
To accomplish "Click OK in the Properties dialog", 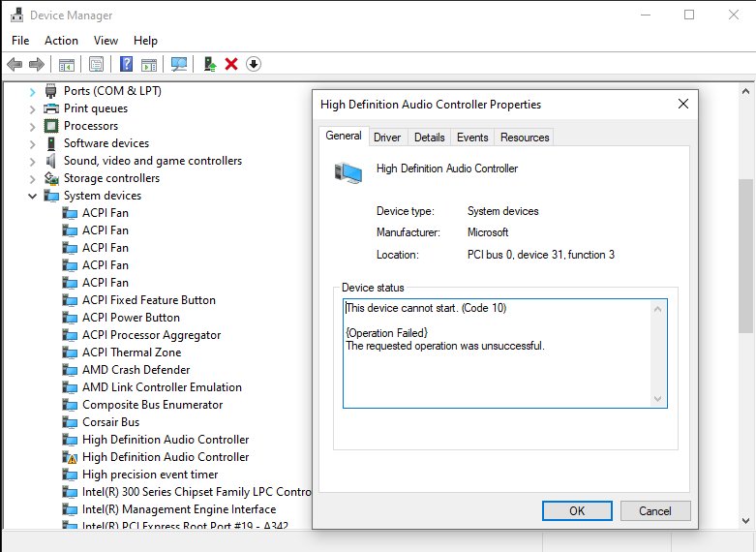I will (x=577, y=511).
